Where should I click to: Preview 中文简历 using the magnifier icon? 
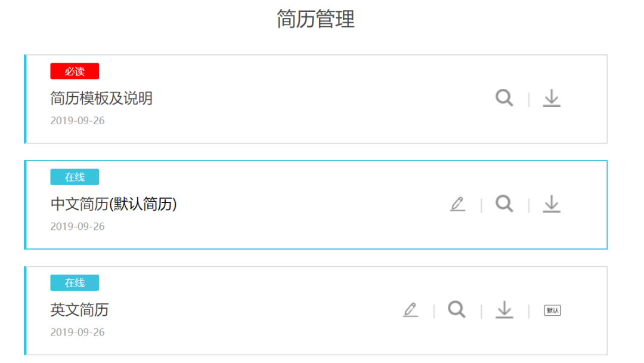504,204
